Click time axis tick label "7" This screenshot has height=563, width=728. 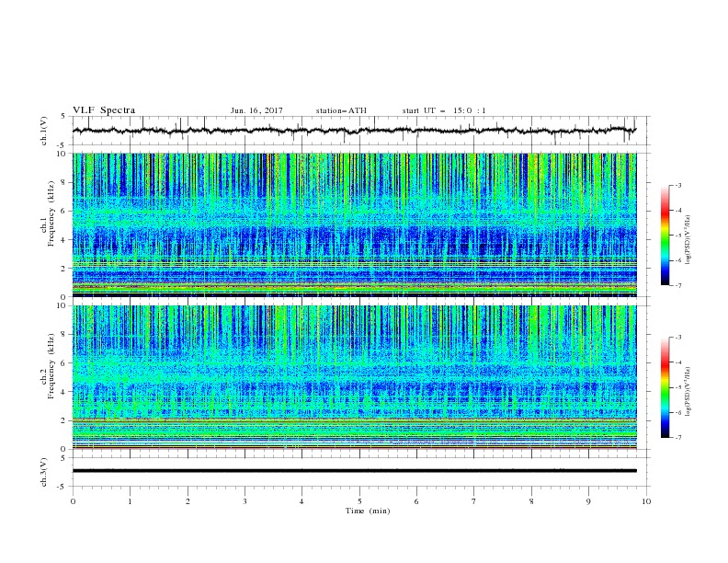click(474, 501)
